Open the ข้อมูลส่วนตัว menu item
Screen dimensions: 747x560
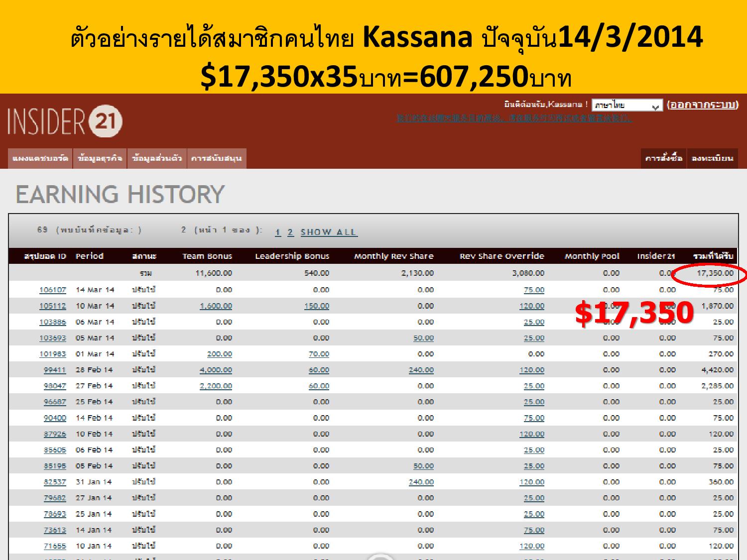(157, 158)
